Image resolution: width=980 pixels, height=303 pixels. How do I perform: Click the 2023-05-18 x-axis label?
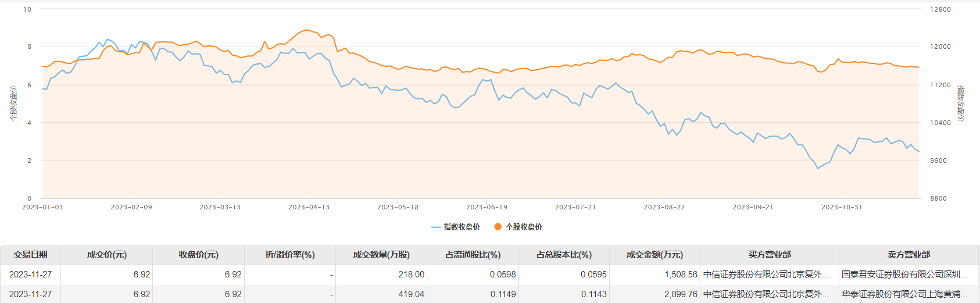click(398, 207)
